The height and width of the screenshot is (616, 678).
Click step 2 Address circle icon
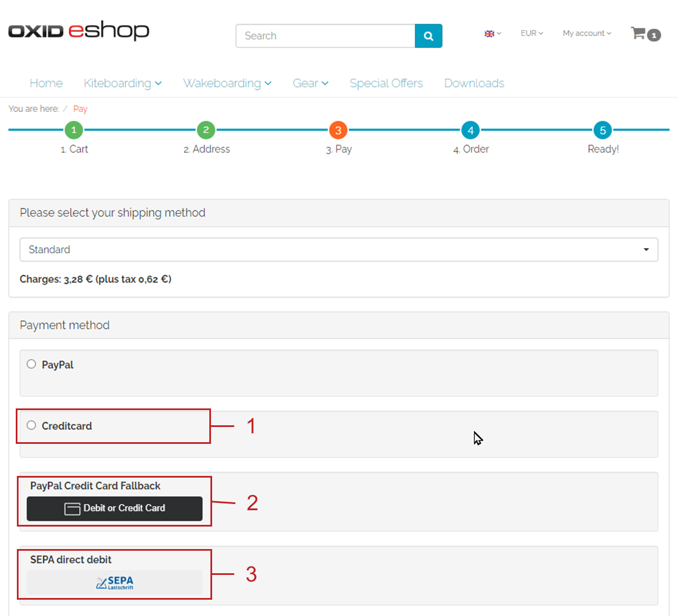pos(206,130)
